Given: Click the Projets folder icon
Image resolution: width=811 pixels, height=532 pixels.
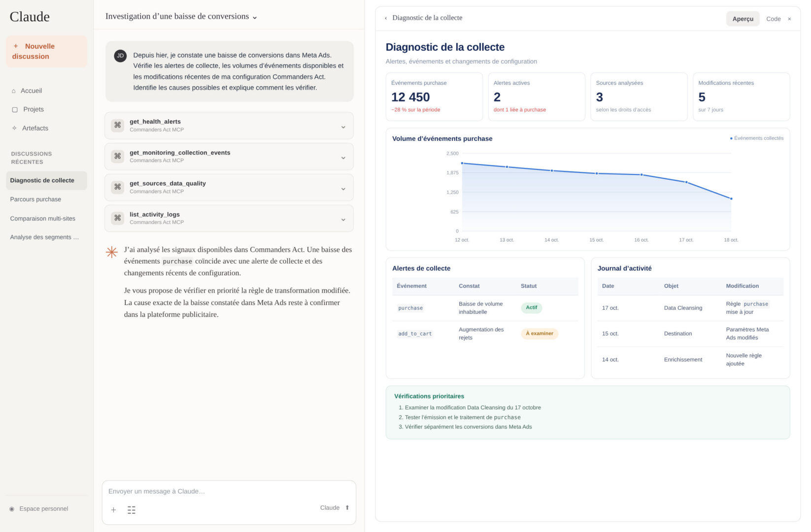Looking at the screenshot, I should 15,110.
